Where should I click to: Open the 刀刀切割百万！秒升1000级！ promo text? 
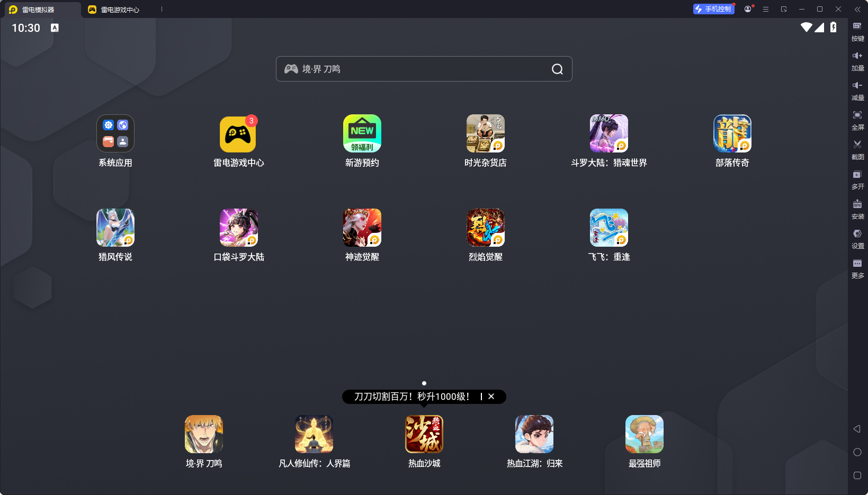tap(411, 397)
